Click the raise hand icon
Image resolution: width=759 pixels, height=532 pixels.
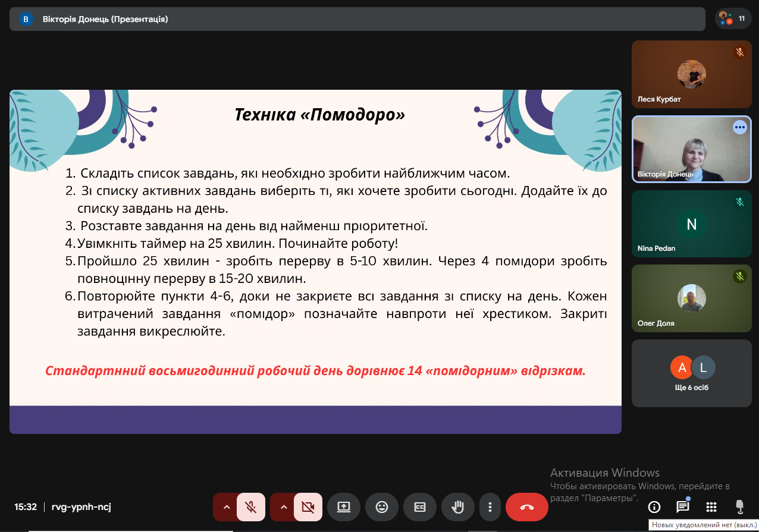click(457, 507)
